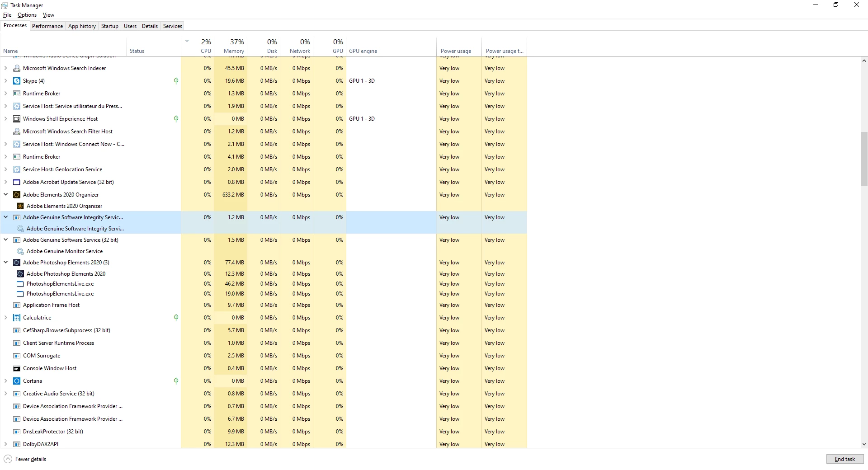Switch to the Performance tab
This screenshot has height=470, width=868.
tap(47, 26)
